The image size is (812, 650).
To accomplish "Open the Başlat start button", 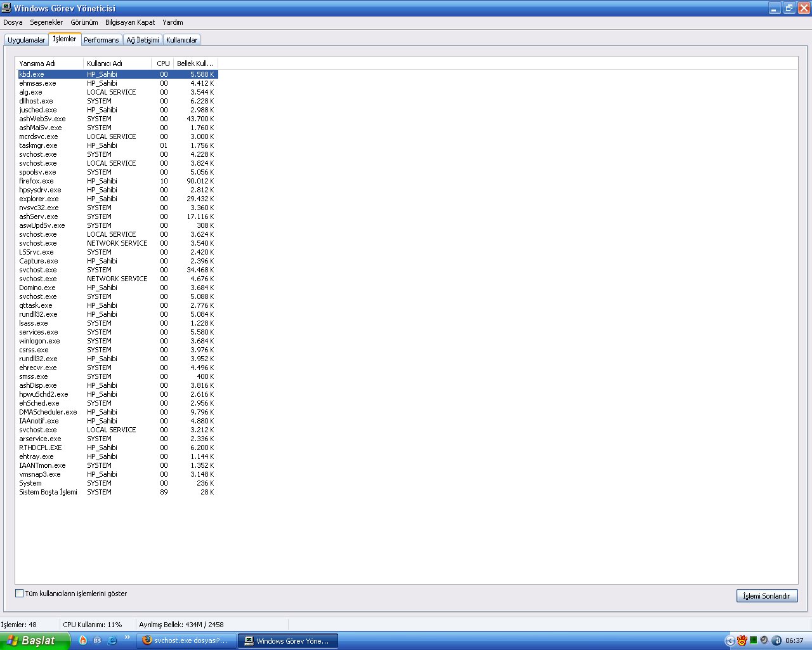I will pyautogui.click(x=35, y=640).
